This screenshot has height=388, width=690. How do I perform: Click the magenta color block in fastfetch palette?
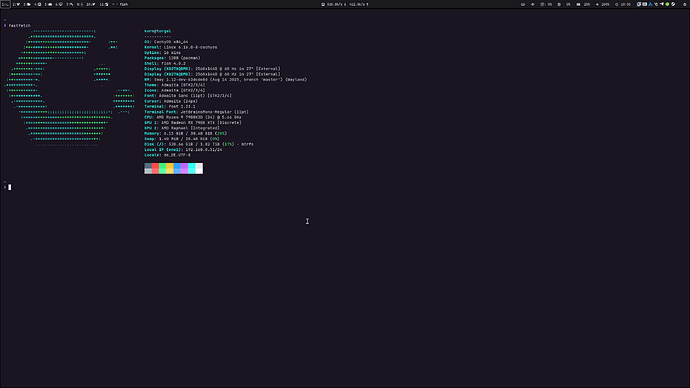point(185,168)
